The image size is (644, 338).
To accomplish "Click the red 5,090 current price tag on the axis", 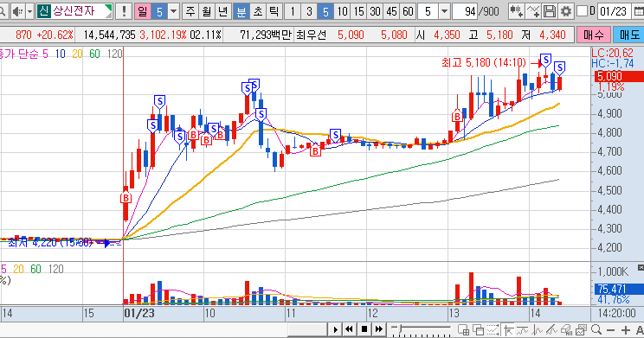I will pos(619,76).
